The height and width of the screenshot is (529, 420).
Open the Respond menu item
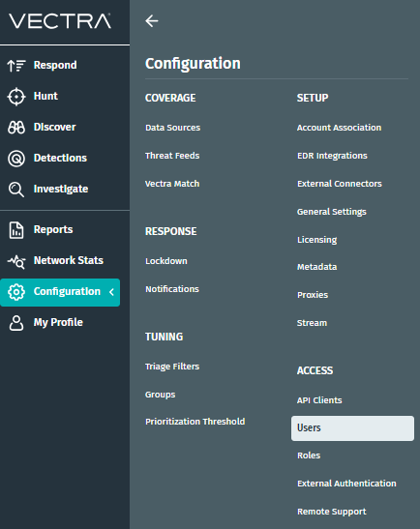pos(55,65)
